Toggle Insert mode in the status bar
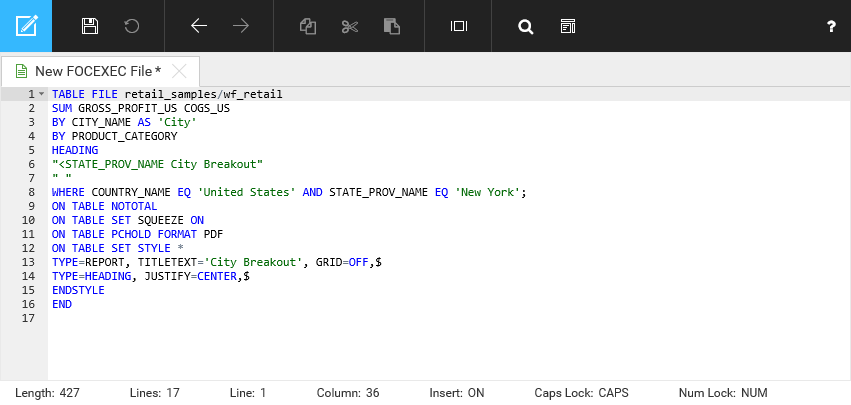The height and width of the screenshot is (405, 851). [x=456, y=393]
